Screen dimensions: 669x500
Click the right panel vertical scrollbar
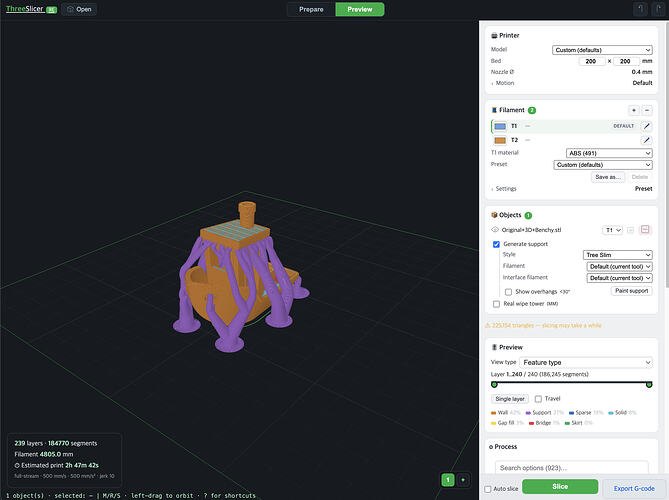pos(667,154)
